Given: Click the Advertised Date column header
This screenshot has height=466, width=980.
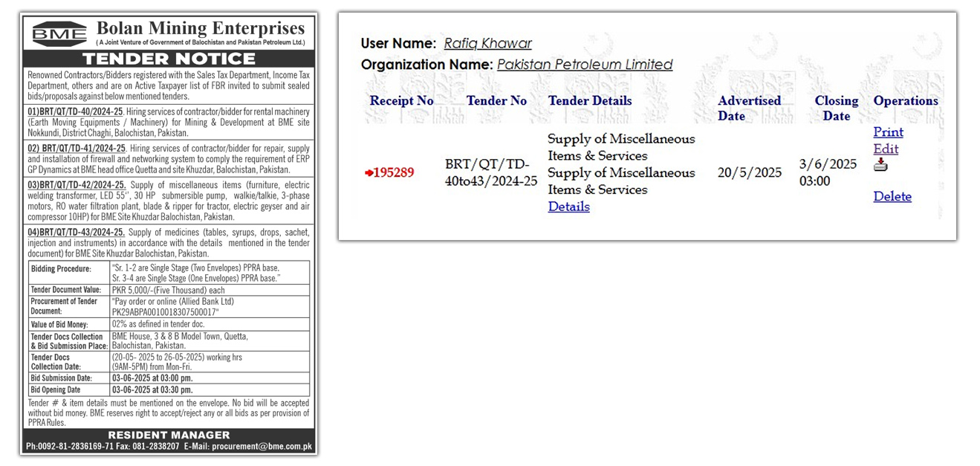Looking at the screenshot, I should 749,109.
